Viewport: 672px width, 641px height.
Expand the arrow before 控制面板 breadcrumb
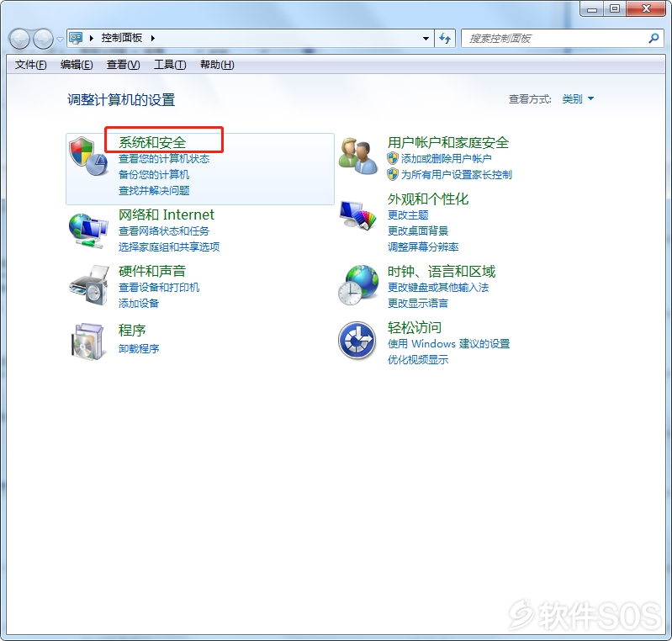point(92,38)
